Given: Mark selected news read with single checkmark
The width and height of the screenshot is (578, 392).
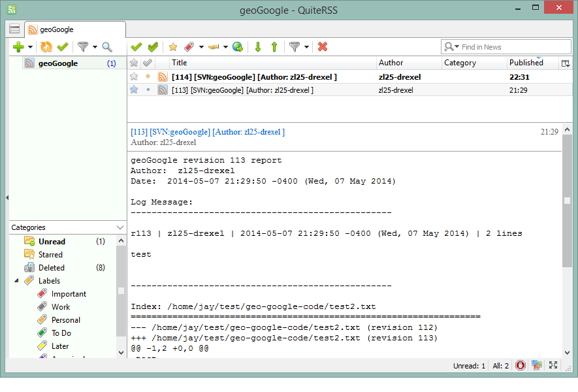Looking at the screenshot, I should [x=136, y=47].
